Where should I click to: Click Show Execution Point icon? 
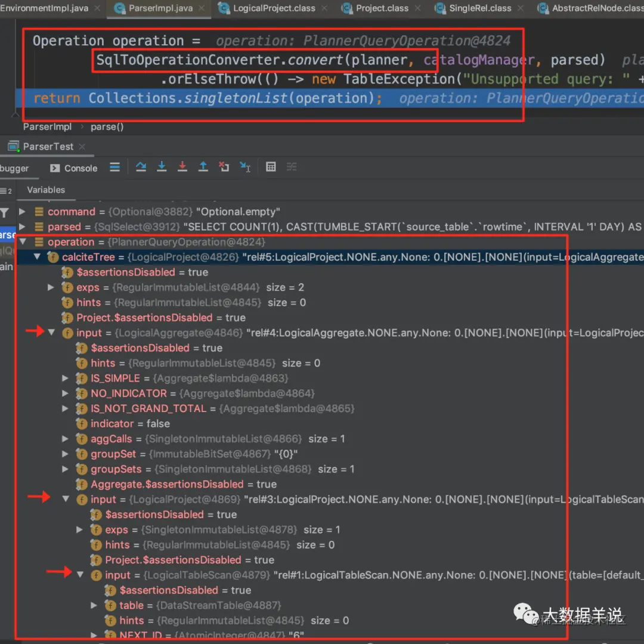115,167
